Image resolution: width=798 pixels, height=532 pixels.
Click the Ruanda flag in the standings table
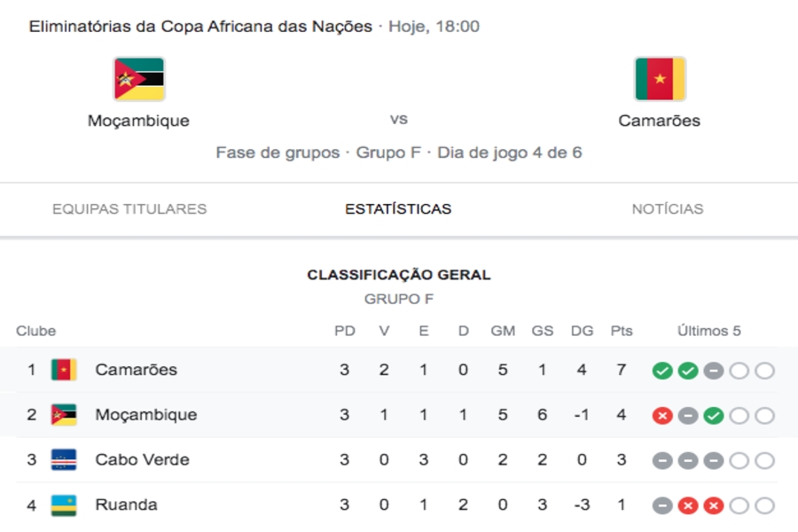(64, 505)
